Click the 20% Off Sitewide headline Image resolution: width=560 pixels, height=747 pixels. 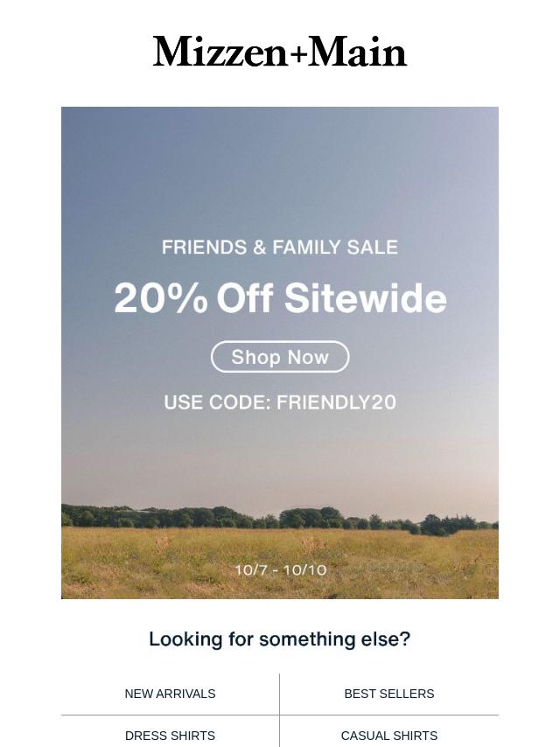[x=280, y=298]
